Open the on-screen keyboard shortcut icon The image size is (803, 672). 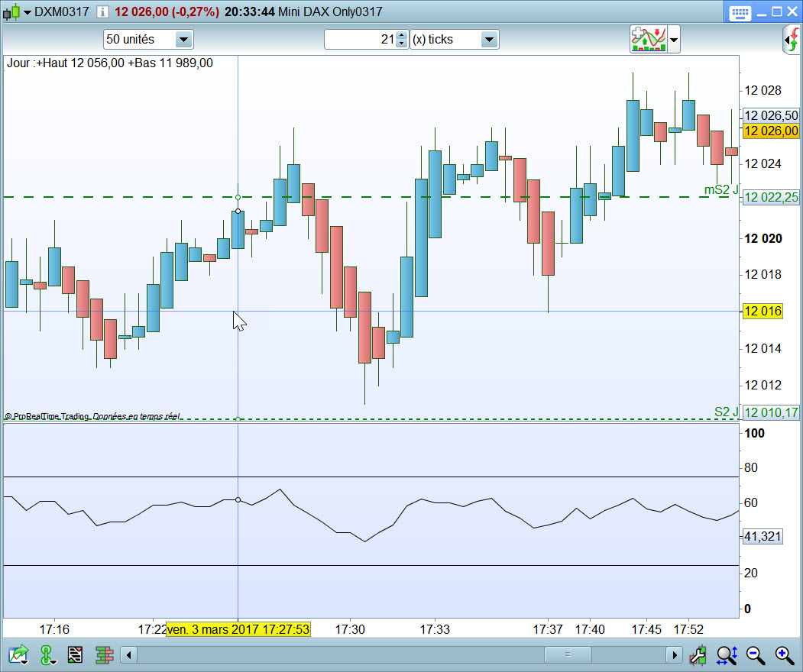(x=739, y=13)
